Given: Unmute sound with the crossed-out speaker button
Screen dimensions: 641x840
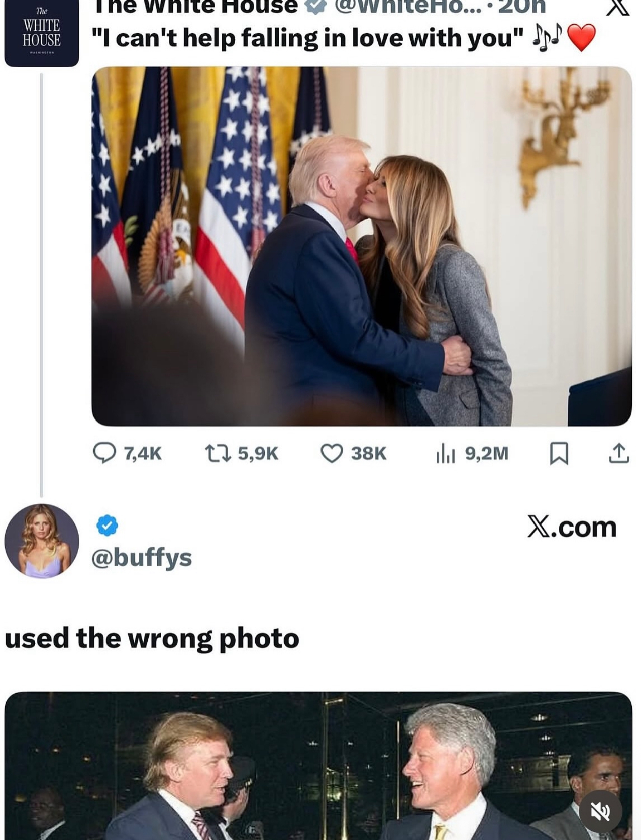Looking at the screenshot, I should [600, 810].
